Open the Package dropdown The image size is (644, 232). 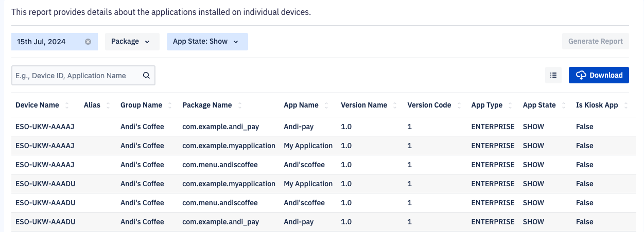(x=132, y=42)
